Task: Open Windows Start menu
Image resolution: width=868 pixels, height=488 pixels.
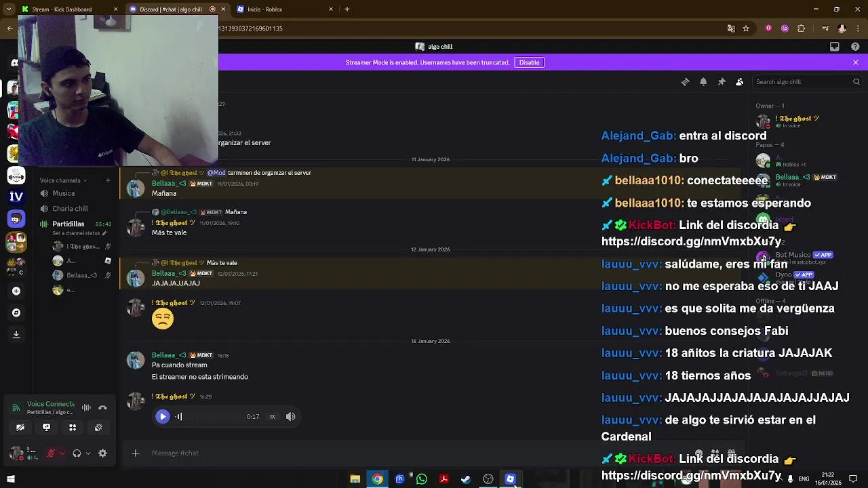Action: pyautogui.click(x=10, y=479)
